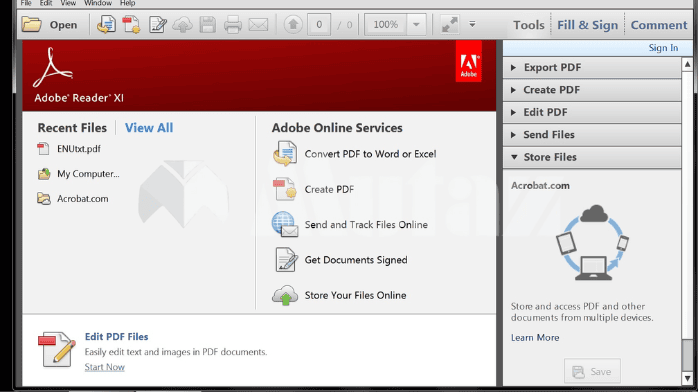Open the zoom level dropdown arrow
This screenshot has height=392, width=698.
[416, 24]
